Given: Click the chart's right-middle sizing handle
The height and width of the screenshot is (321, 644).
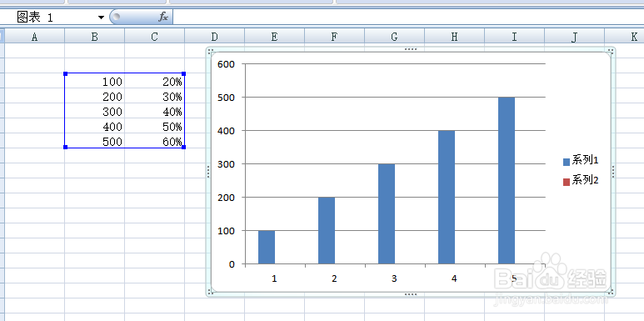Looking at the screenshot, I should [613, 172].
